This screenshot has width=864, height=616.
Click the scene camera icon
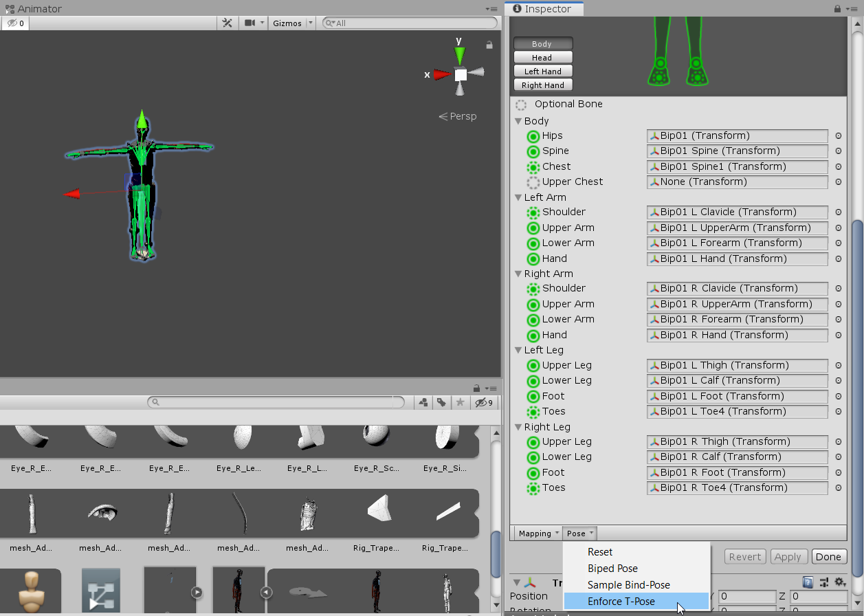(x=249, y=23)
